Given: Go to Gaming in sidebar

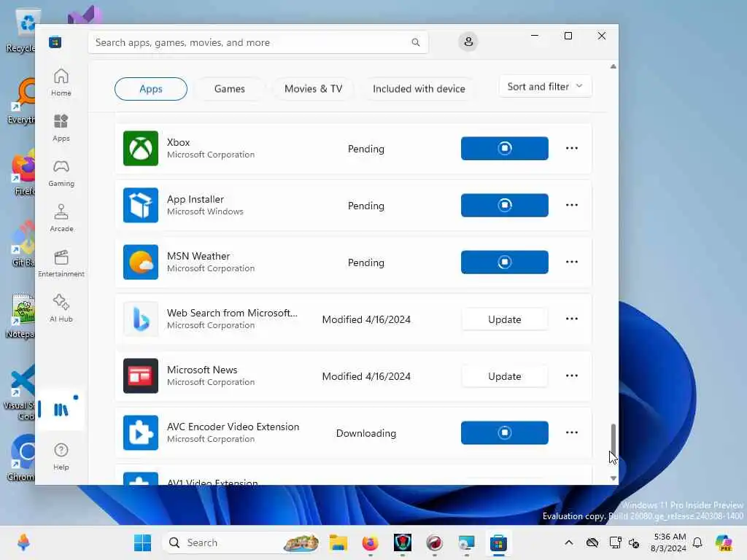Looking at the screenshot, I should 61,173.
